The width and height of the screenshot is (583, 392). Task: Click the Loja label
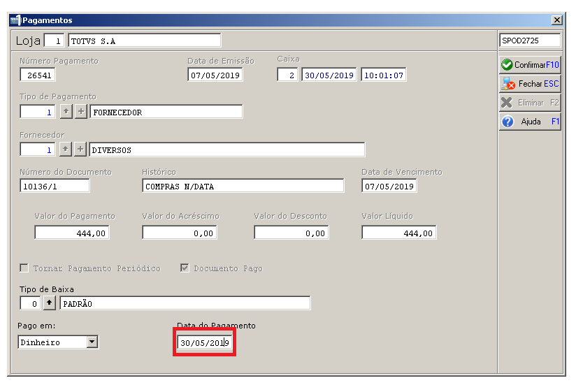28,41
